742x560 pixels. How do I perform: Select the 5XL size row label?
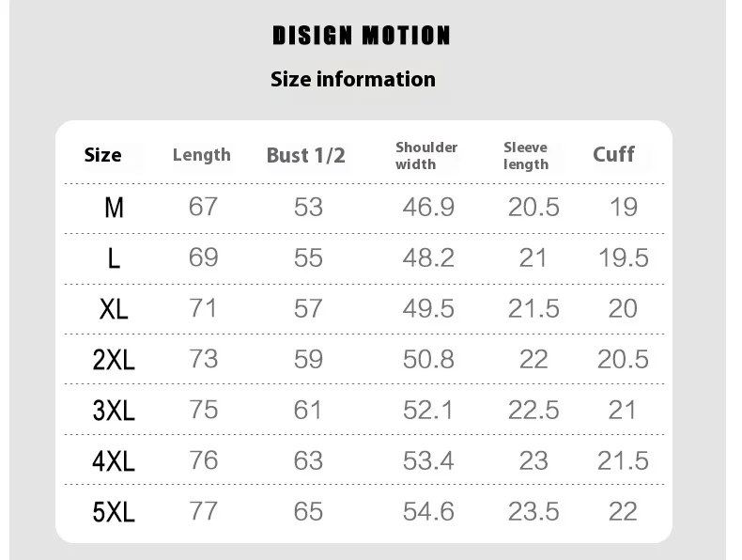coord(114,512)
